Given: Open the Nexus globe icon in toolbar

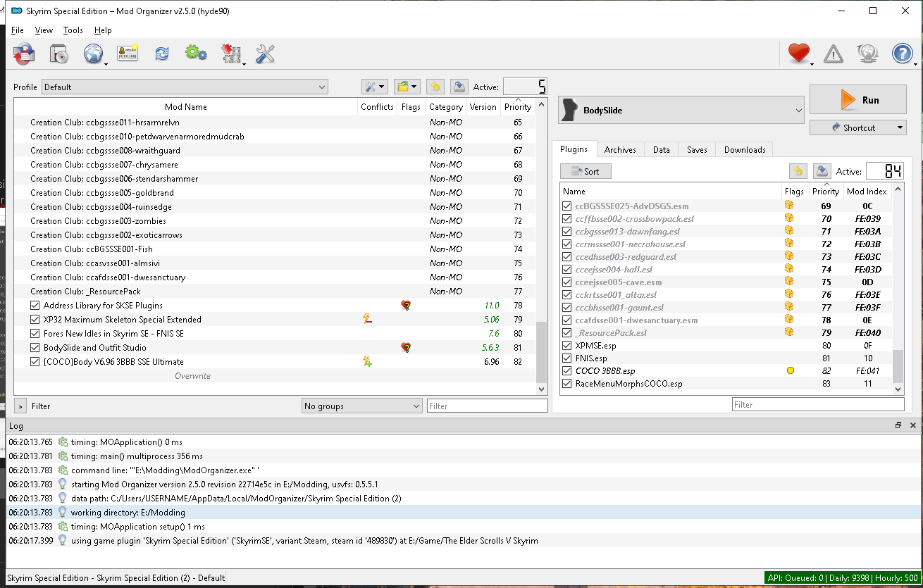Looking at the screenshot, I should click(x=93, y=54).
